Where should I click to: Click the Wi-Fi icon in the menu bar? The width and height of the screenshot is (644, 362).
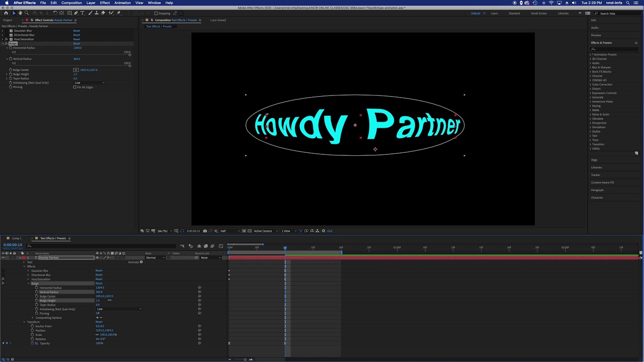[551, 3]
